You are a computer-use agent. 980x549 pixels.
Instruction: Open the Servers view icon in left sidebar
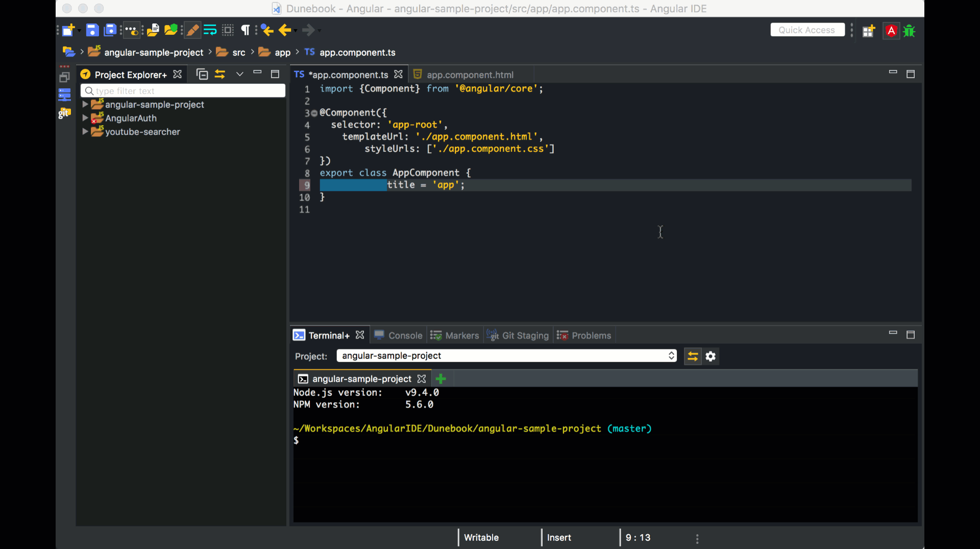[x=64, y=95]
